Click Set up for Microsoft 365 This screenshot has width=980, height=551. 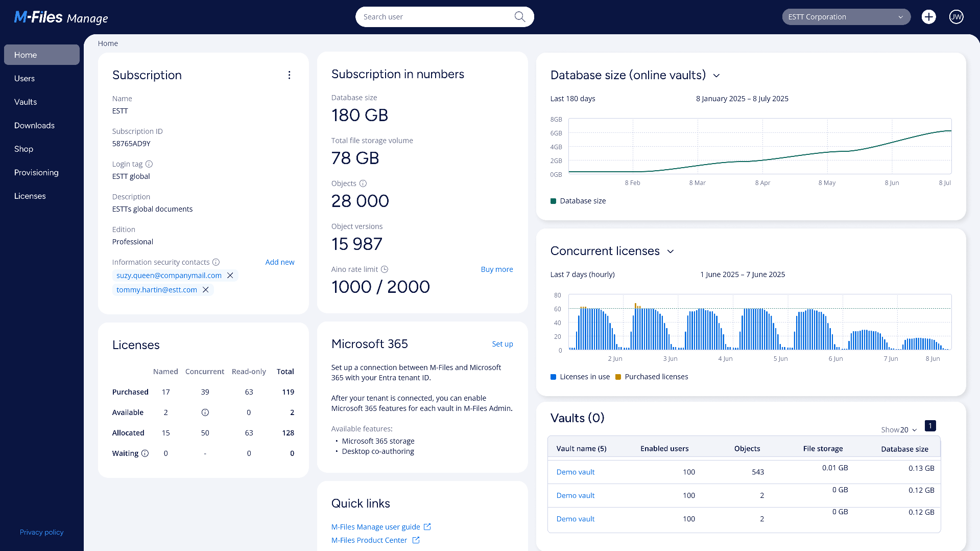click(x=502, y=344)
